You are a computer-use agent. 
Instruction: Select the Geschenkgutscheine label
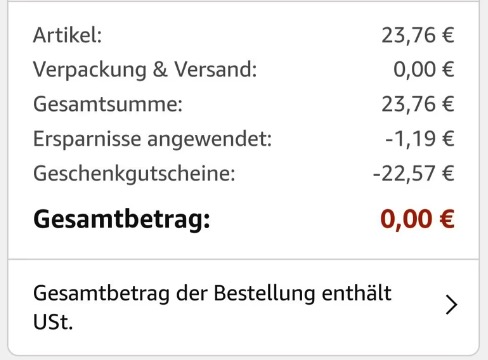134,174
